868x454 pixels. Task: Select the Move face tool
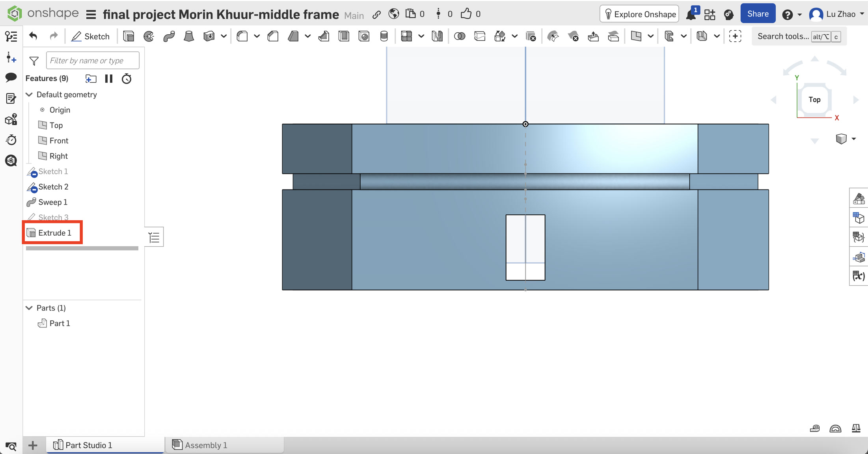[x=593, y=36]
